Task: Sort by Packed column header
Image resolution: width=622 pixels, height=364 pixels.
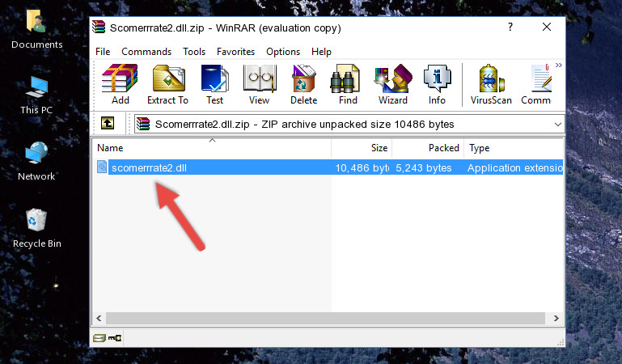Action: (x=428, y=148)
